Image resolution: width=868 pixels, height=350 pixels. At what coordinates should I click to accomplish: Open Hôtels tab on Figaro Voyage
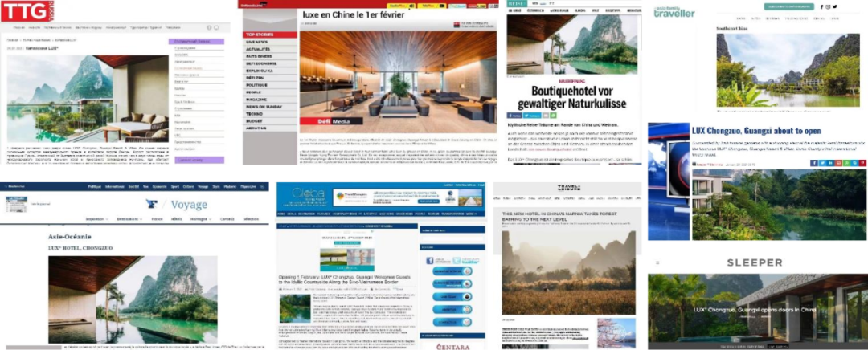click(x=175, y=219)
